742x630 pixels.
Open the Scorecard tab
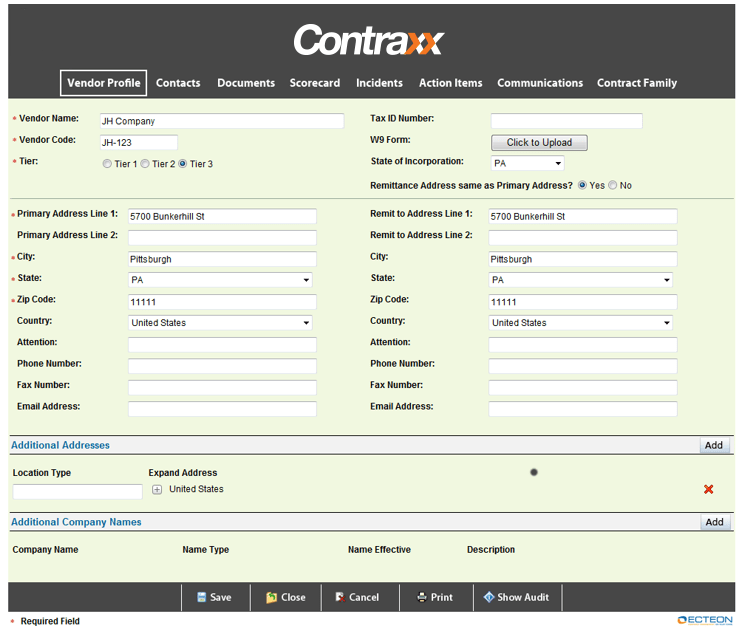point(315,83)
